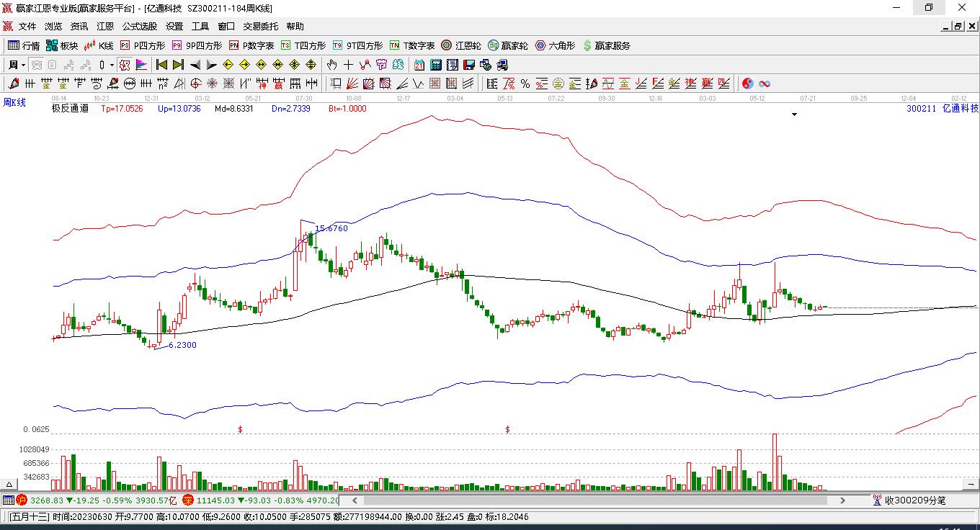The height and width of the screenshot is (530, 980).
Task: Open the 9T四方形 tool
Action: tap(358, 45)
